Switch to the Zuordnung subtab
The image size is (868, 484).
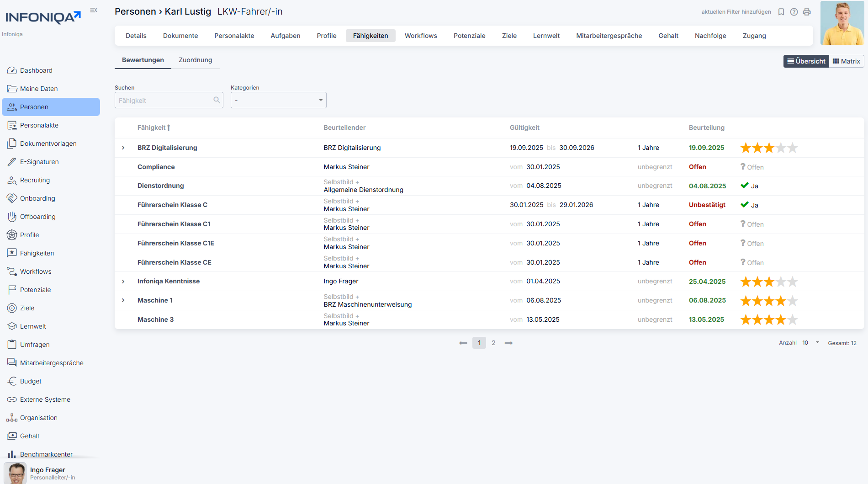click(x=196, y=60)
